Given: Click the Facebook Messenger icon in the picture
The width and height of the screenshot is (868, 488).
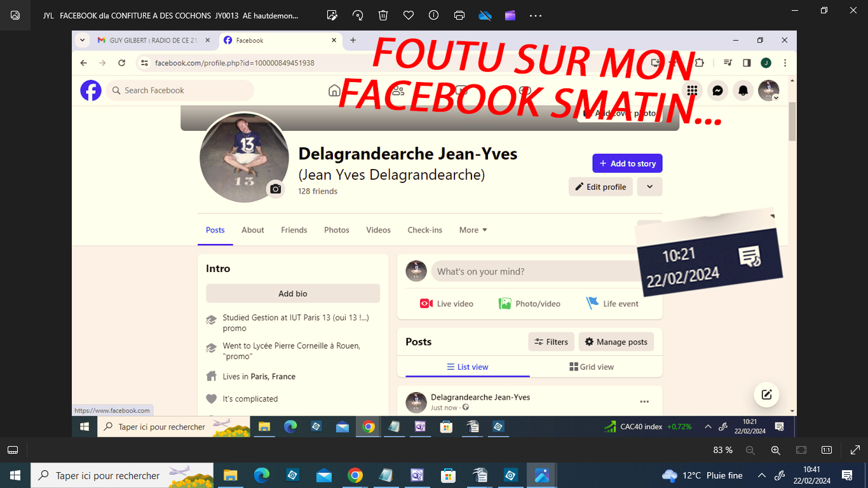Looking at the screenshot, I should point(717,90).
